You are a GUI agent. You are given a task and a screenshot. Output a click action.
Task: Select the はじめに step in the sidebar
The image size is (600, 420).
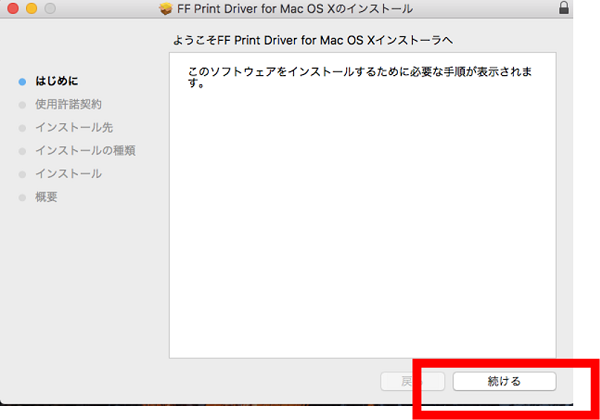[56, 81]
